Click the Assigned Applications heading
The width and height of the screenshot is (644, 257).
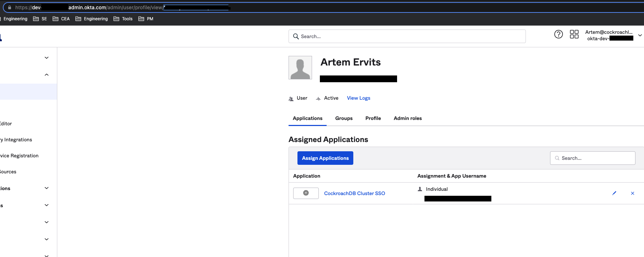click(328, 140)
